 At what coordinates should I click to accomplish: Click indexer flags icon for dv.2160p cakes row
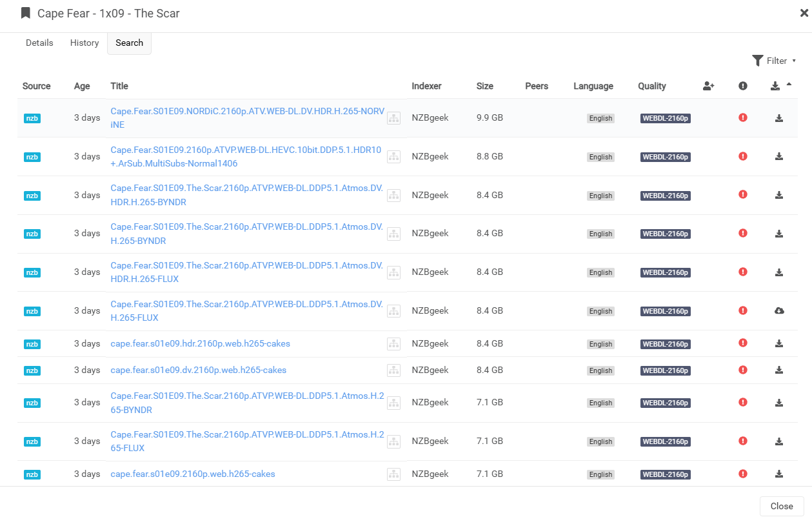point(393,370)
